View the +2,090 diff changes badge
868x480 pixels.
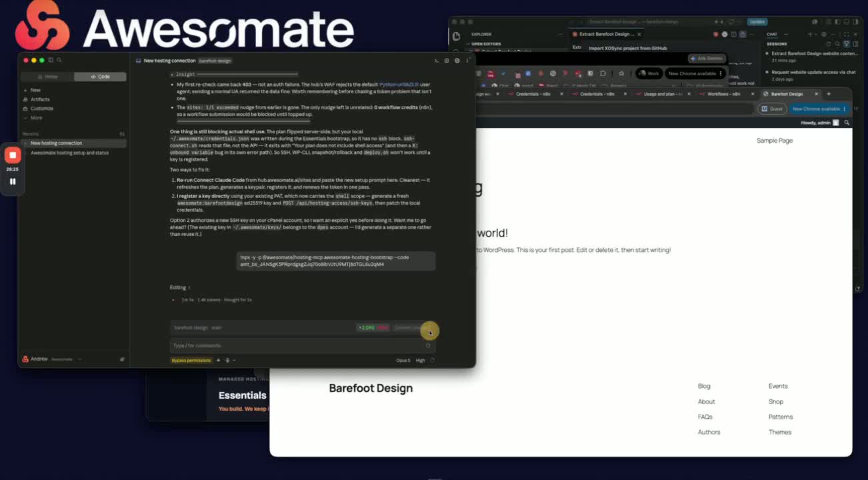pyautogui.click(x=373, y=328)
